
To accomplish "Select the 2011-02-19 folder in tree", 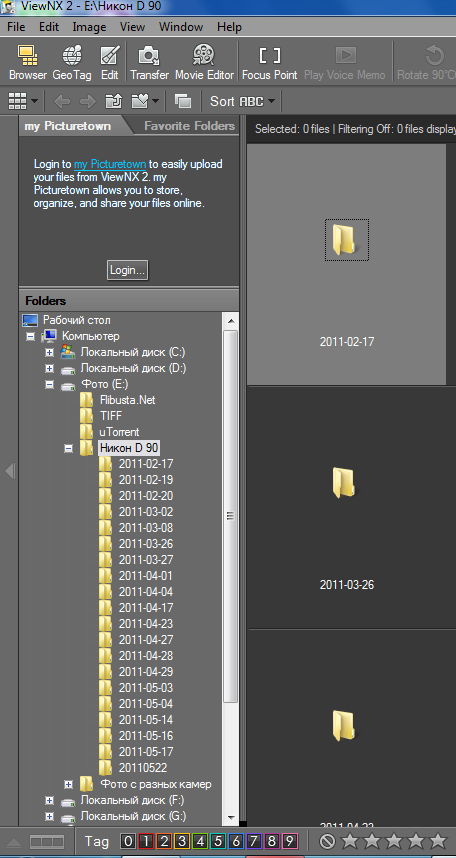I will tap(146, 480).
